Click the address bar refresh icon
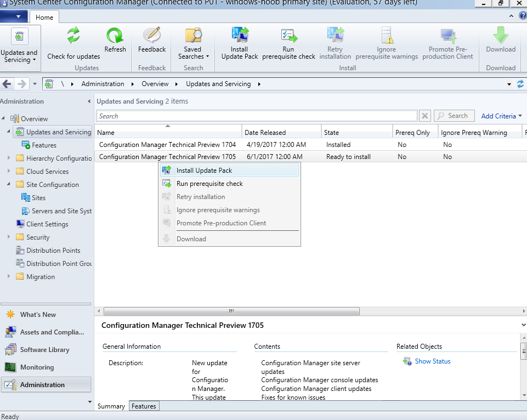The width and height of the screenshot is (527, 420). pyautogui.click(x=520, y=84)
